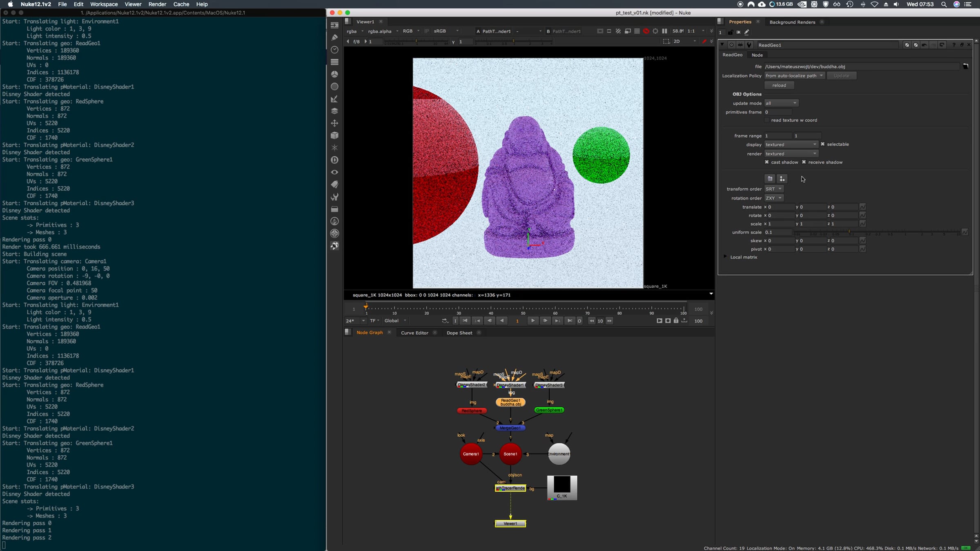
Task: Open the 3D cube toolbar icon
Action: (334, 136)
